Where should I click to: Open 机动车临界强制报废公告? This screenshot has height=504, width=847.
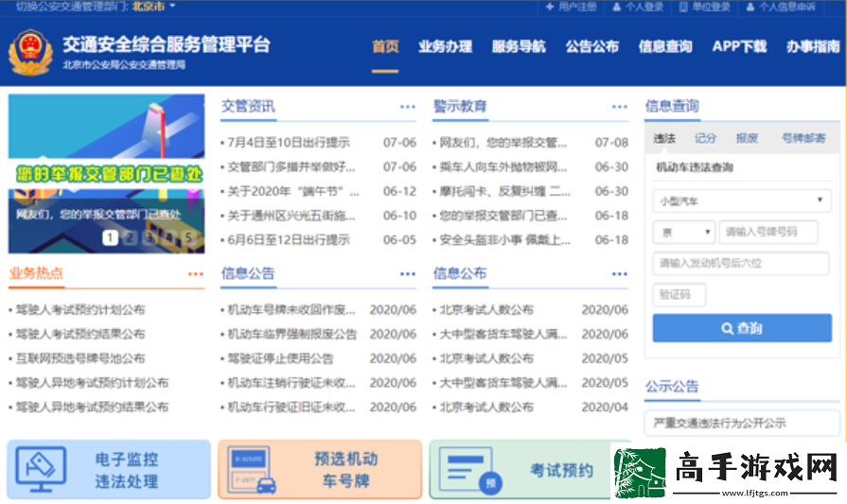(x=292, y=334)
